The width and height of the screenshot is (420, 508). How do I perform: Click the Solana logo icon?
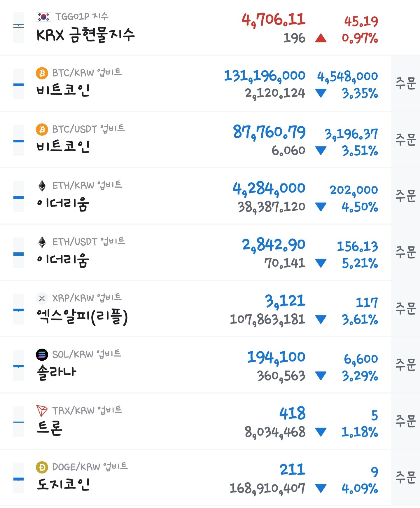pyautogui.click(x=42, y=355)
